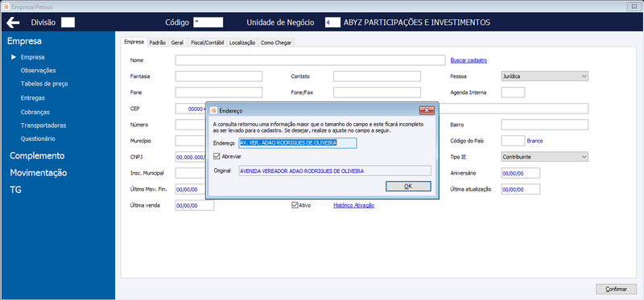644x300 pixels.
Task: Expand the Complemento section
Action: [37, 156]
